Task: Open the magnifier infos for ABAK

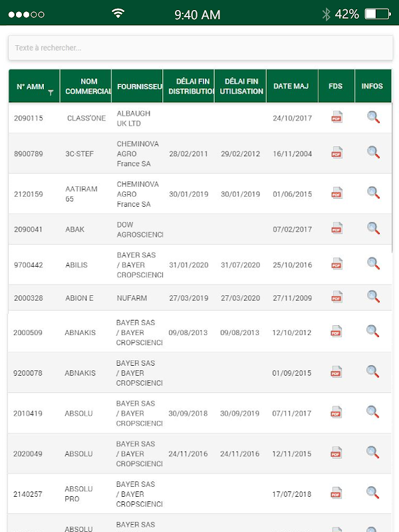Action: click(373, 228)
